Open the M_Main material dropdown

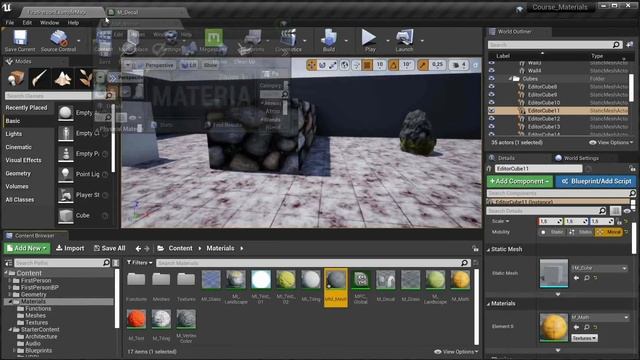click(599, 317)
